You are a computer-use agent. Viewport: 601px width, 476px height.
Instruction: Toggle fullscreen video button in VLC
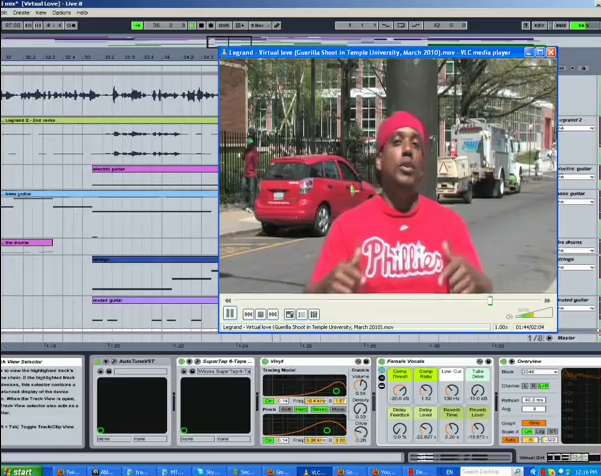[x=290, y=314]
